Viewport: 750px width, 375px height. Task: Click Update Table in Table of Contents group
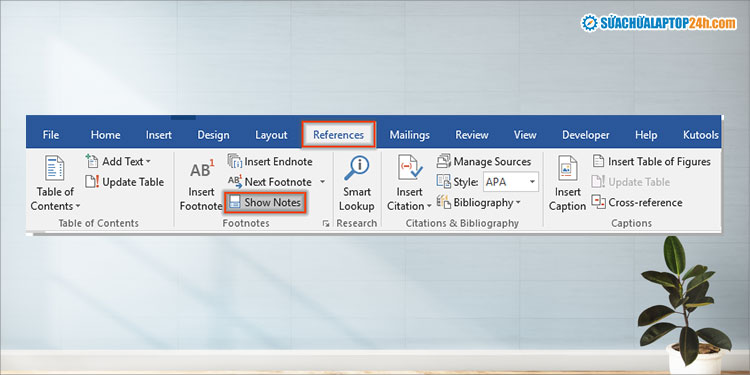coord(124,182)
